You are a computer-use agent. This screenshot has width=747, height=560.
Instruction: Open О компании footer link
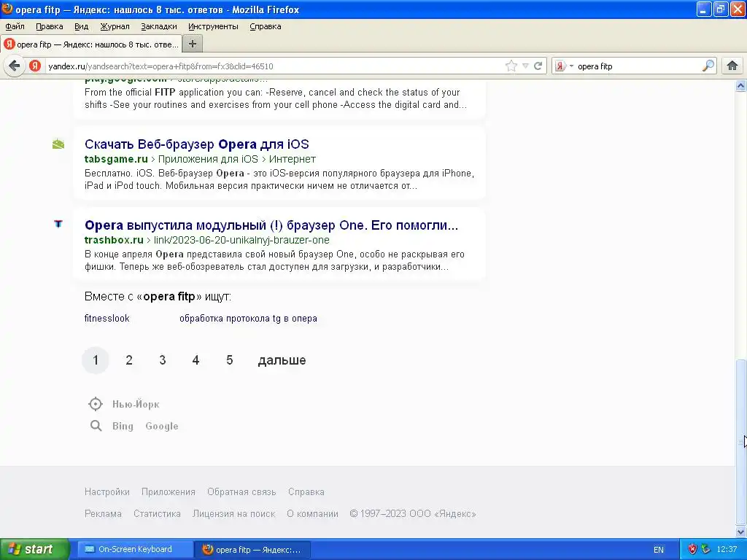pos(312,514)
